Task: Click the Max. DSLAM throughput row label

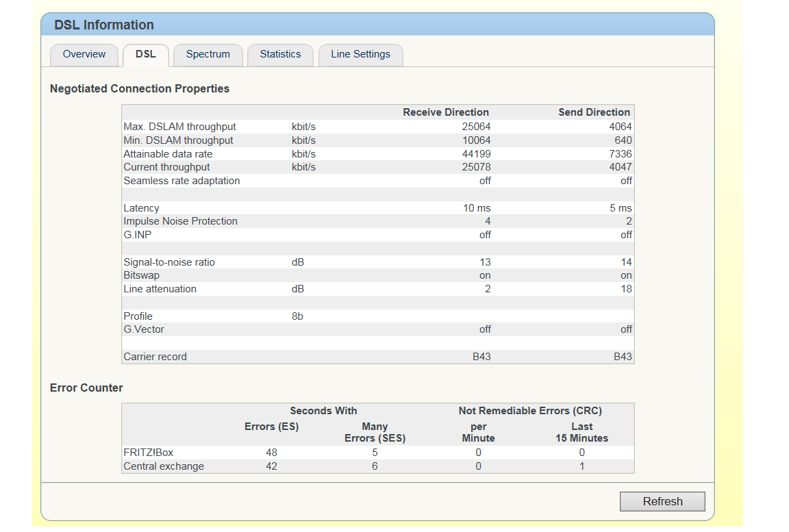Action: (179, 127)
